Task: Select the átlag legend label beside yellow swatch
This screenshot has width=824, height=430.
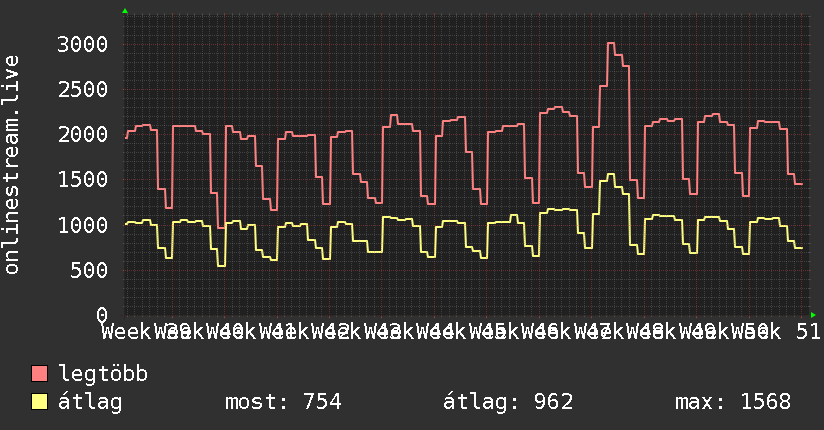Action: point(90,402)
